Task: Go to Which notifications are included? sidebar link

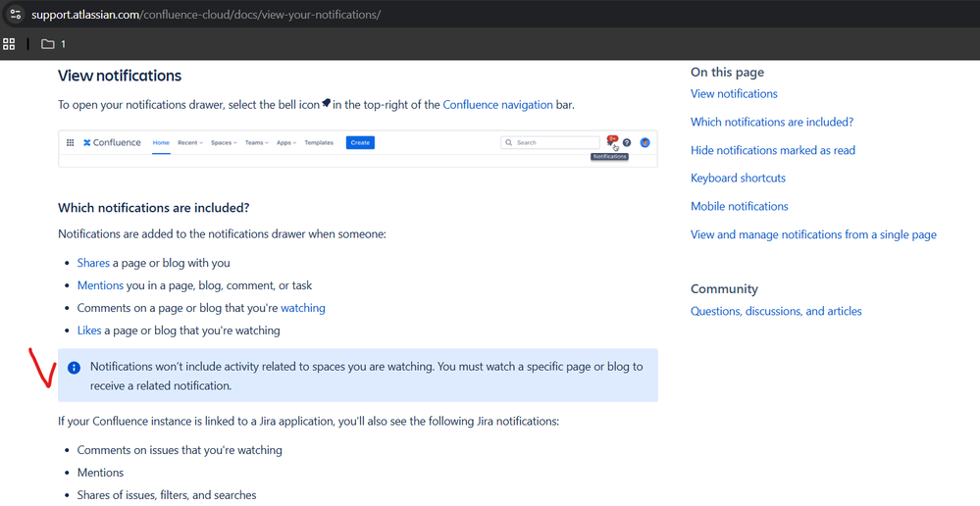Action: coord(772,122)
